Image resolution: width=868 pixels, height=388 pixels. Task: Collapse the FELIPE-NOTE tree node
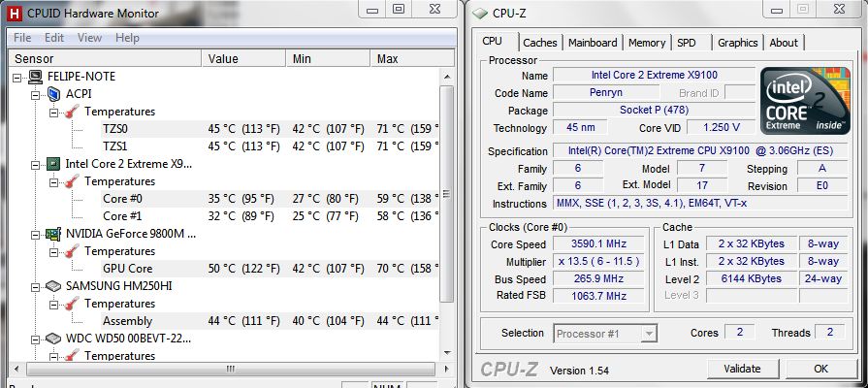click(17, 78)
